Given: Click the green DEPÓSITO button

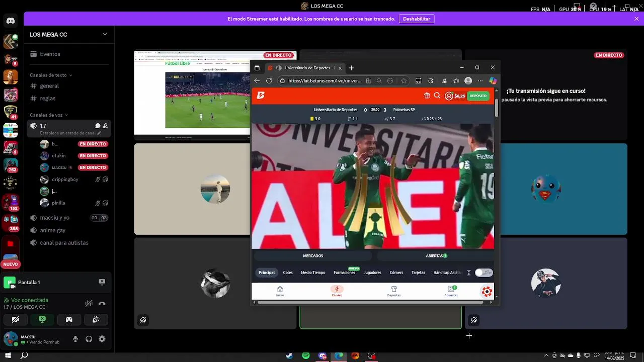Looking at the screenshot, I should coord(478,96).
